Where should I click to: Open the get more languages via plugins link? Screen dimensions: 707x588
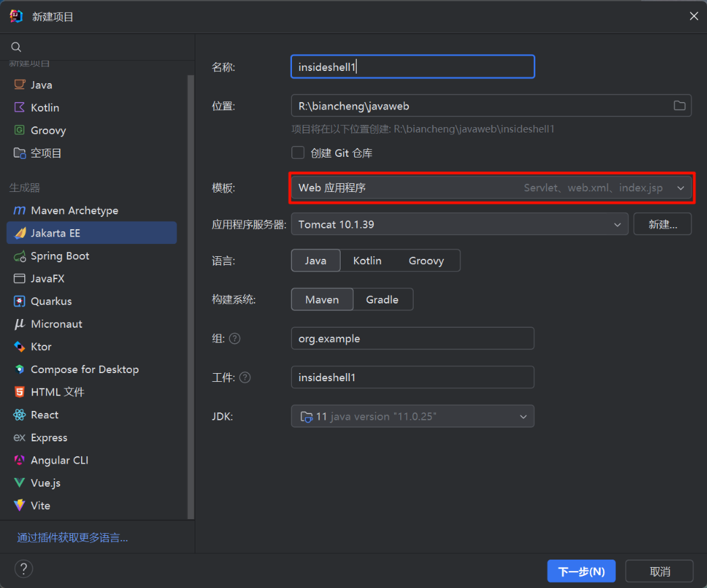coord(72,538)
